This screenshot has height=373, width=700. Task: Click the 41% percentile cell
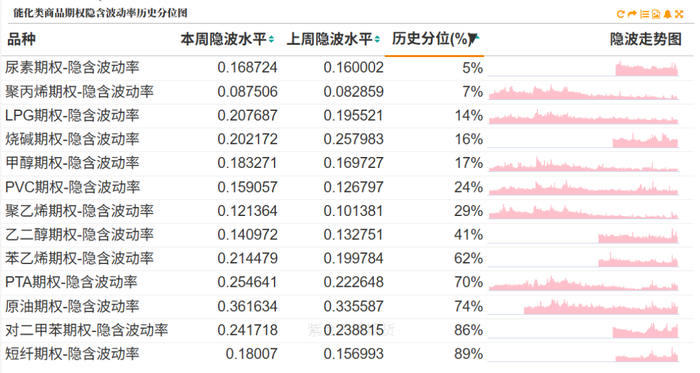[x=469, y=235]
